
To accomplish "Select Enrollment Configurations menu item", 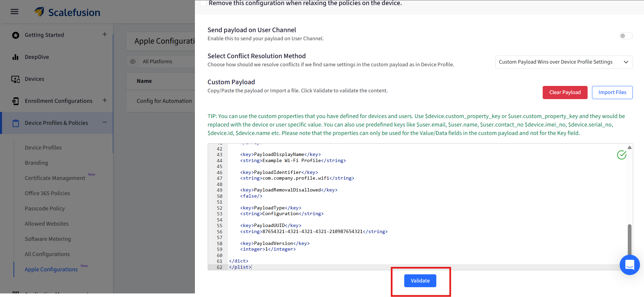I will pos(58,101).
